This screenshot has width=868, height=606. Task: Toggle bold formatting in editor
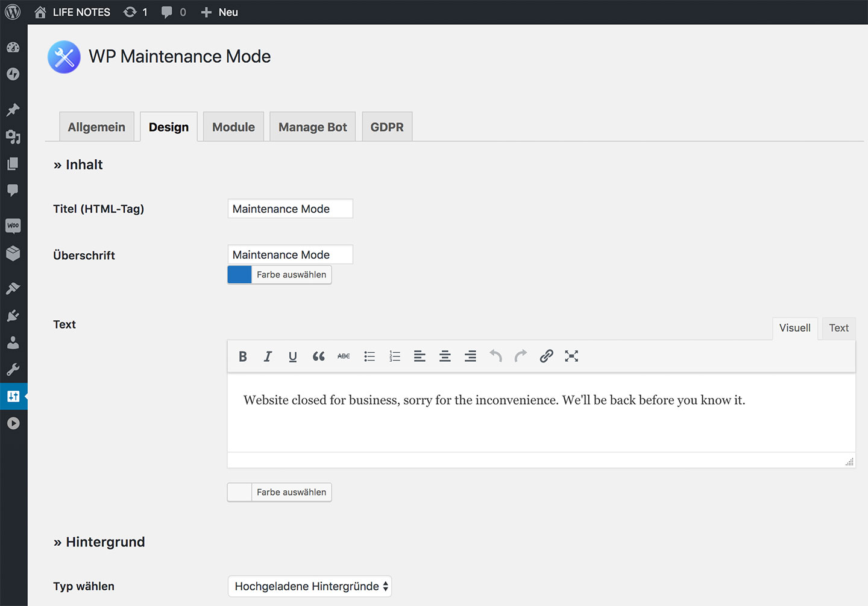pyautogui.click(x=243, y=356)
